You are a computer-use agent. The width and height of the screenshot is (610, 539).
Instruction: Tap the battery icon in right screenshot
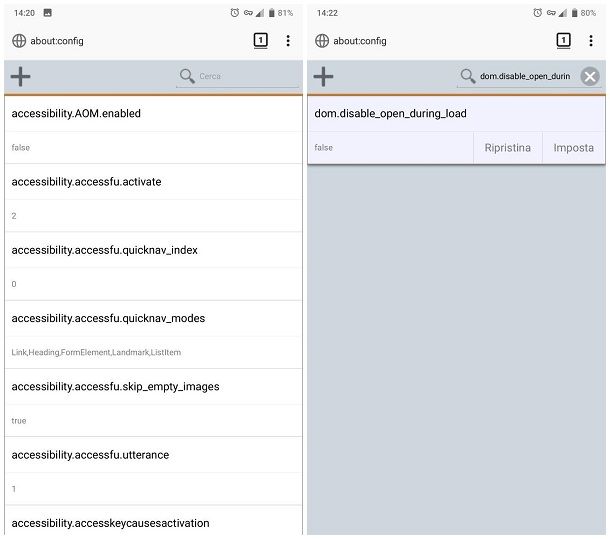pos(574,13)
